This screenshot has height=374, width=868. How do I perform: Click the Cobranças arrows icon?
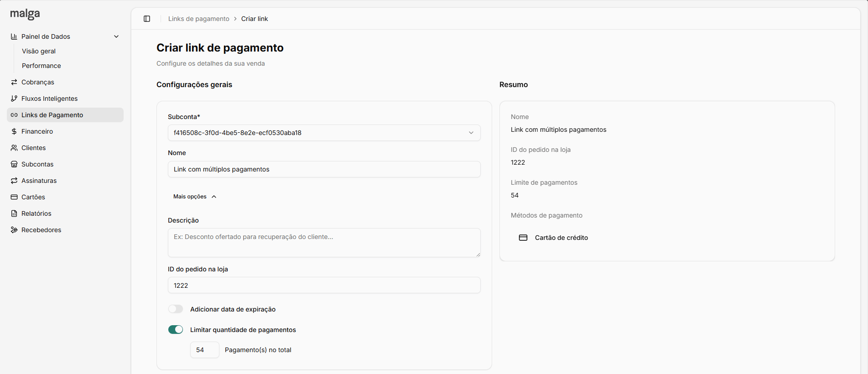point(14,82)
